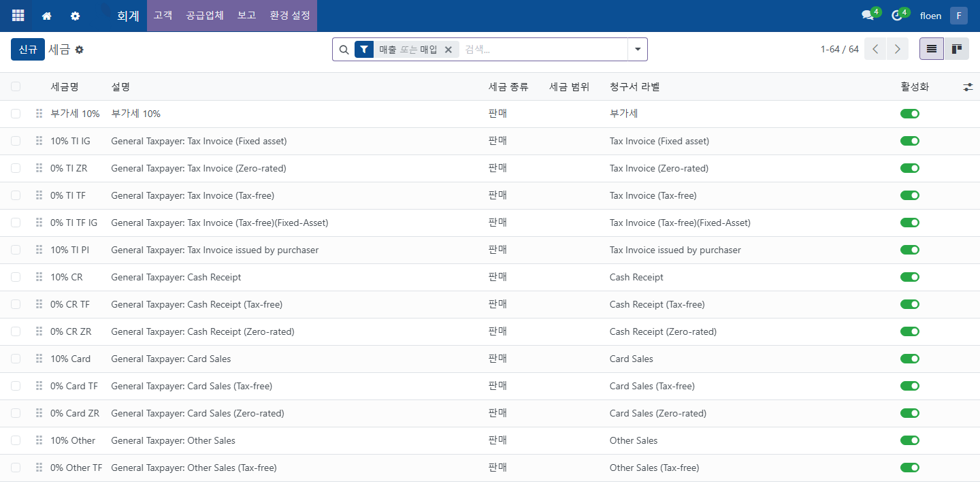This screenshot has height=490, width=980.
Task: Click the 0% Card TF tax name
Action: (x=74, y=386)
